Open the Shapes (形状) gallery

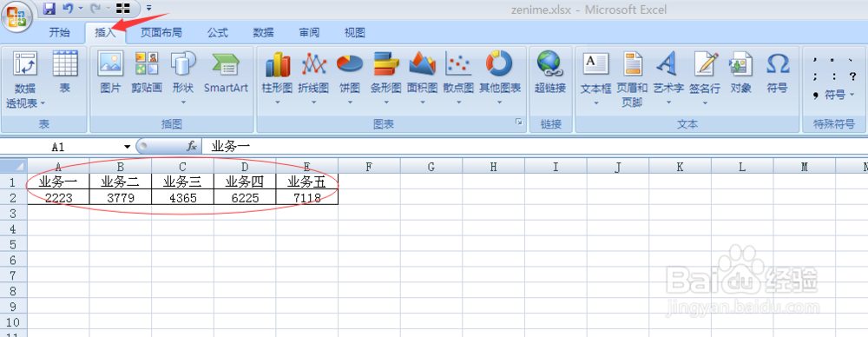tap(182, 77)
